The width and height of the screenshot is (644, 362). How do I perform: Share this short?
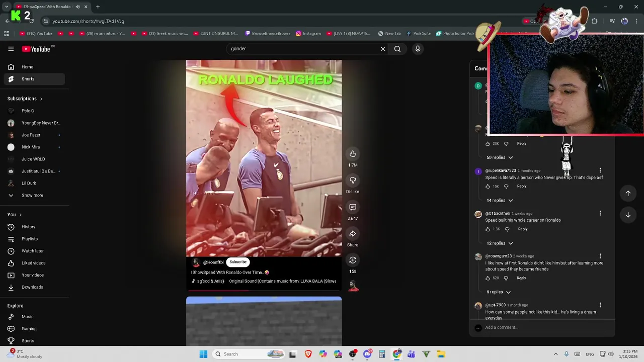[353, 234]
